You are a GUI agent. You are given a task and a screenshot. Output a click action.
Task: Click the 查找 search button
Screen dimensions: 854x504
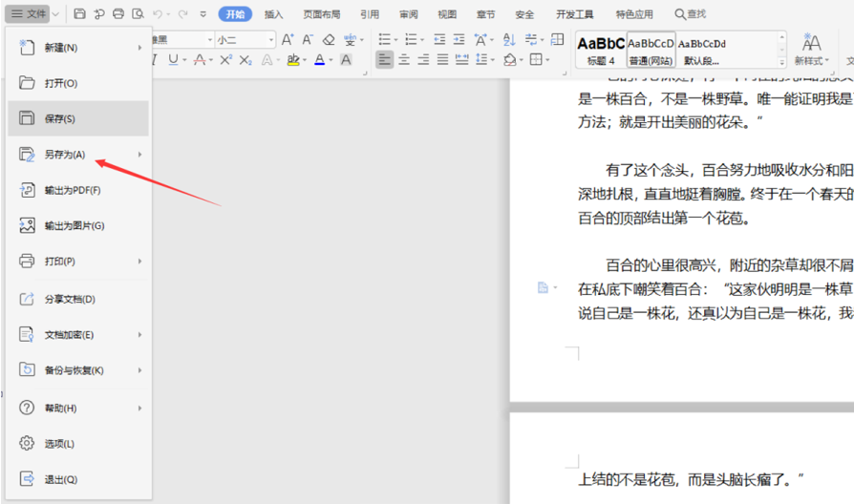point(691,14)
